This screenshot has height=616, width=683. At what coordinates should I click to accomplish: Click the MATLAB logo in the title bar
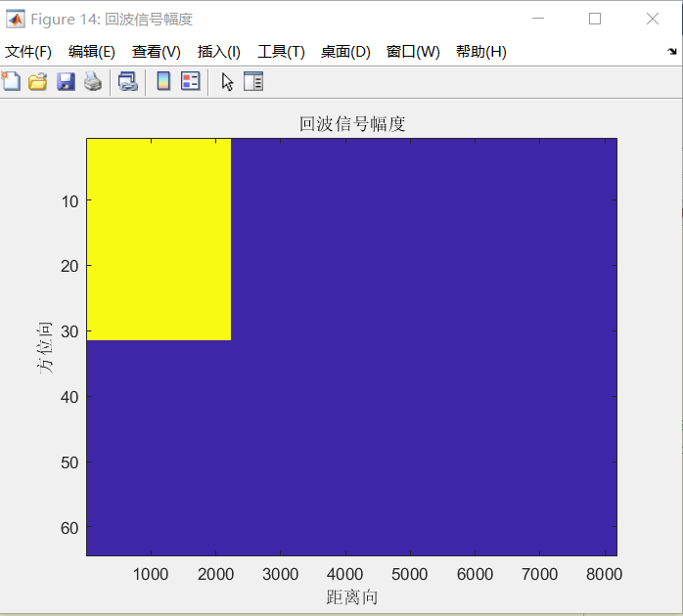click(x=16, y=19)
